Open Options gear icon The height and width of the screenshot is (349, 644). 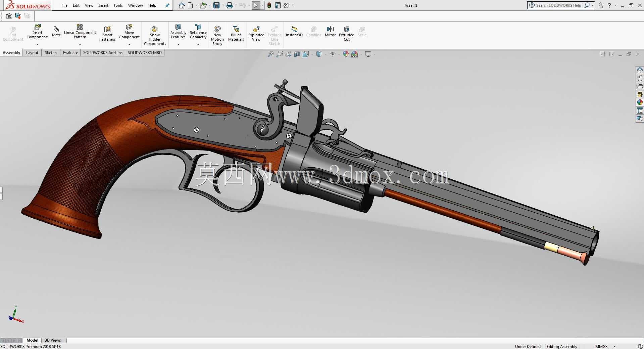[x=286, y=5]
